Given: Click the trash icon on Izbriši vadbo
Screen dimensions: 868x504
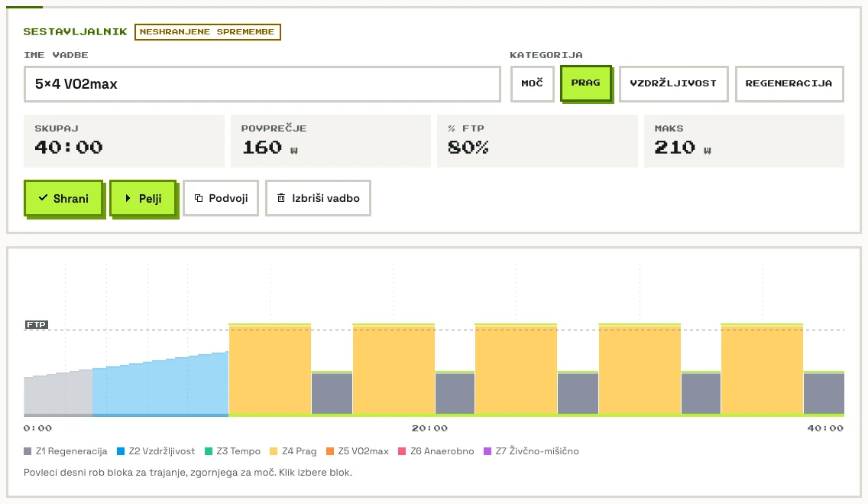Looking at the screenshot, I should coord(281,198).
